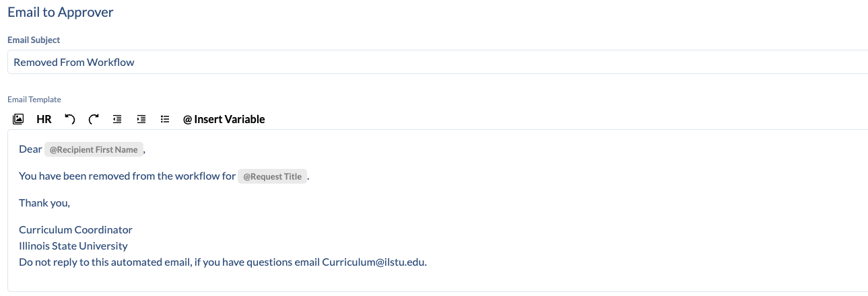This screenshot has height=296, width=868.
Task: Select the @Request Title variable chip
Action: coord(272,177)
